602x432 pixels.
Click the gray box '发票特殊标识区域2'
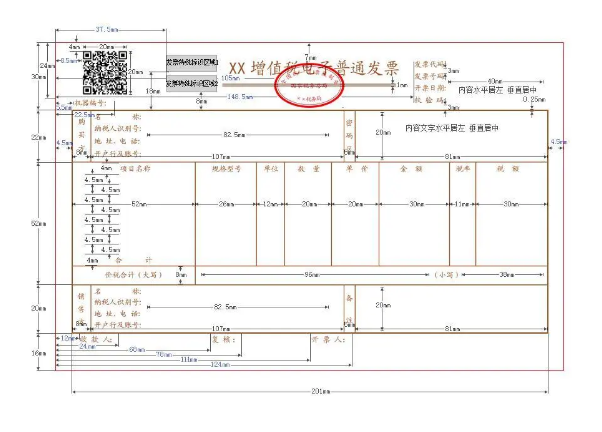192,83
